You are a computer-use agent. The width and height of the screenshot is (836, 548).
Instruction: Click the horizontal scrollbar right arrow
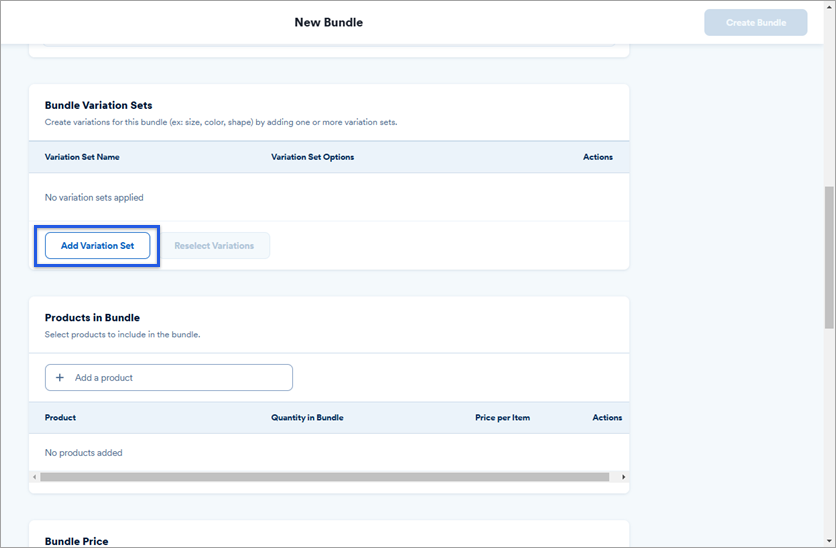(x=623, y=477)
